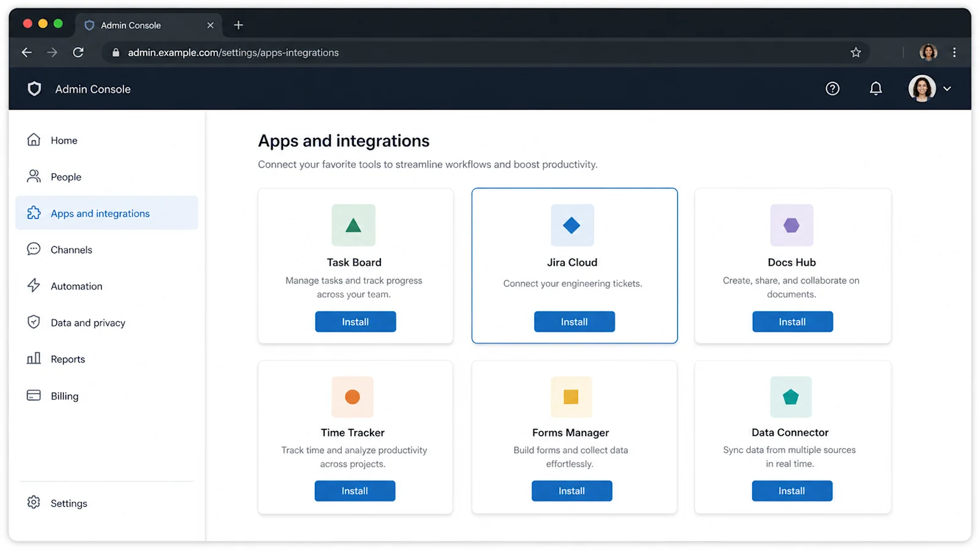Expand the user account dropdown chevron
The image size is (980, 551).
click(947, 89)
